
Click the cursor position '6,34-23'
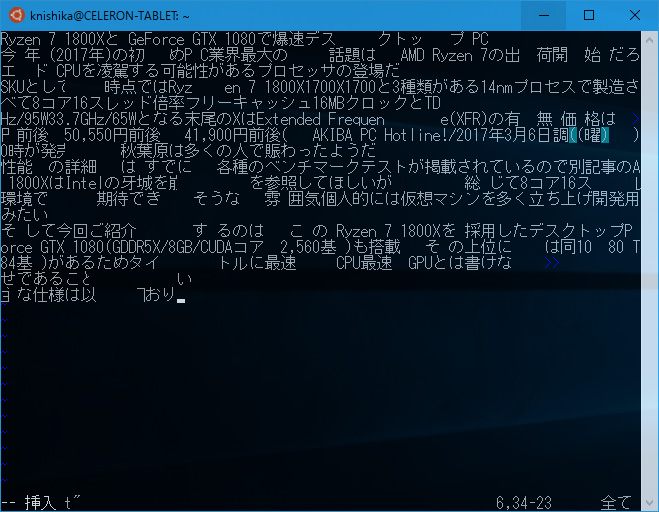tap(524, 503)
